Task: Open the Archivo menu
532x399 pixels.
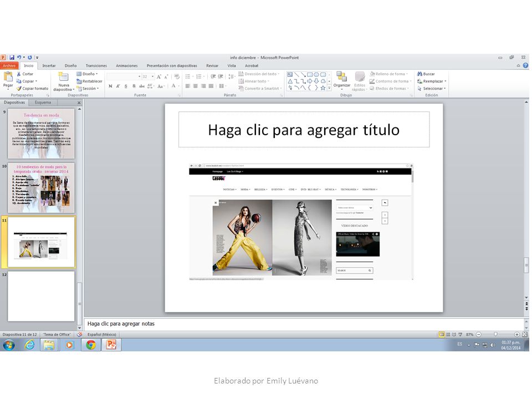Action: [9, 66]
